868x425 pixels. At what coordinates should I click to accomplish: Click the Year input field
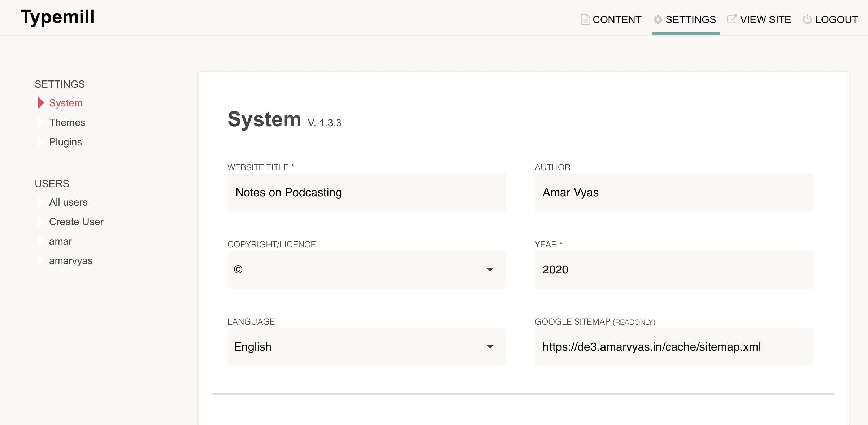[x=674, y=270]
